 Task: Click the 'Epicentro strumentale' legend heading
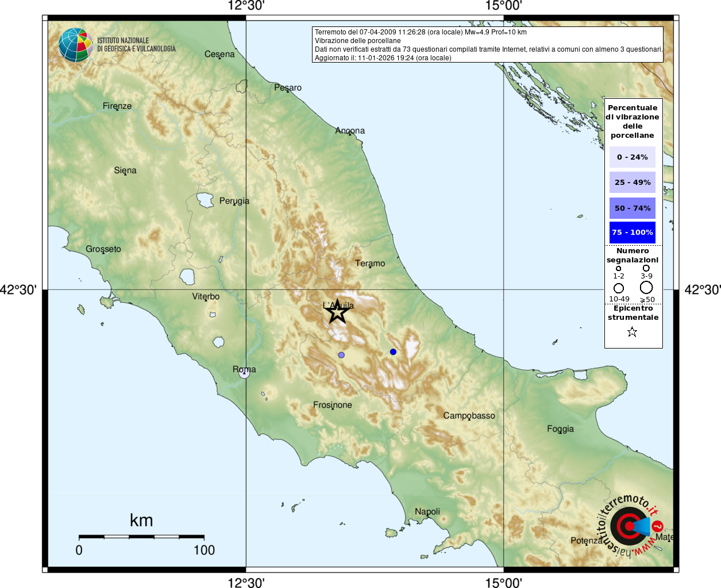click(x=633, y=313)
